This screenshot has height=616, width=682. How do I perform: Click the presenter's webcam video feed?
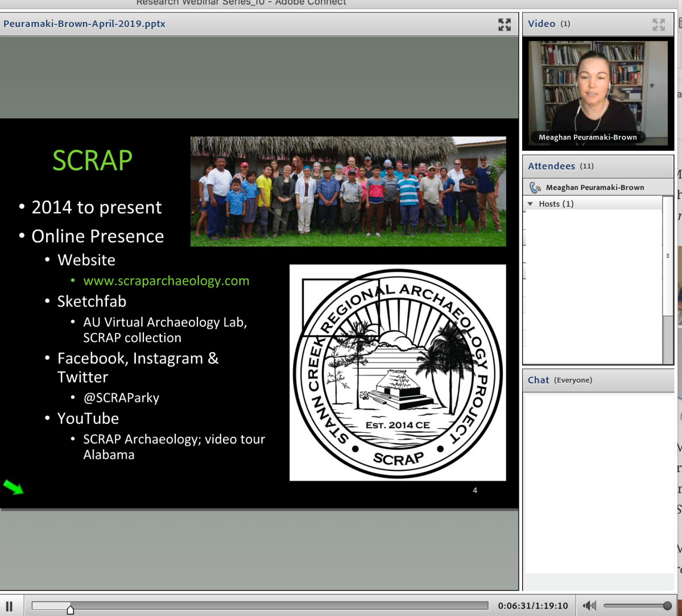point(597,91)
